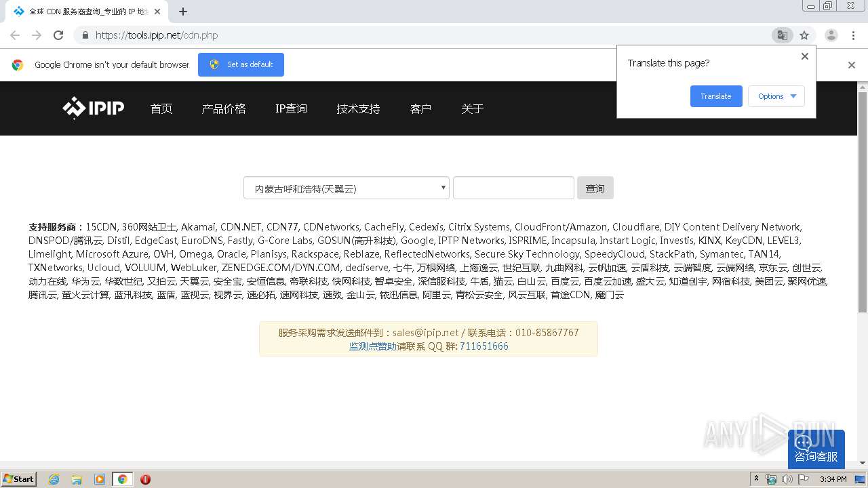This screenshot has width=868, height=488.
Task: Click the 'Akamai' provider name
Action: [198, 227]
